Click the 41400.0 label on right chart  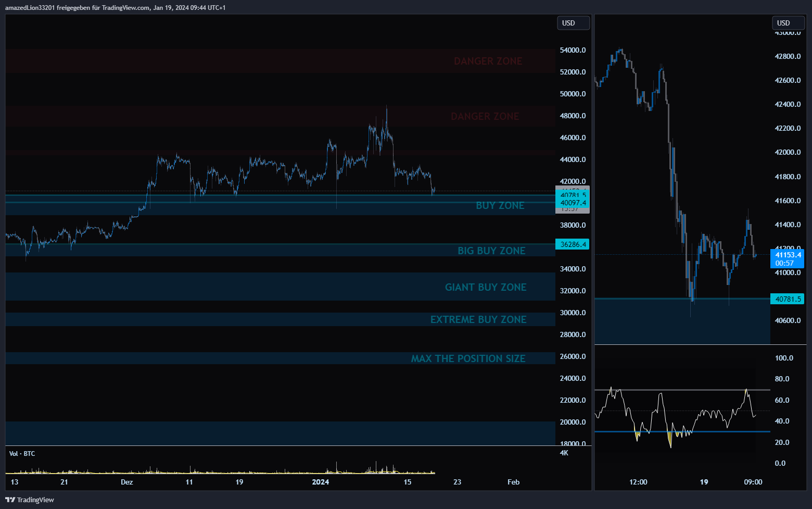788,225
